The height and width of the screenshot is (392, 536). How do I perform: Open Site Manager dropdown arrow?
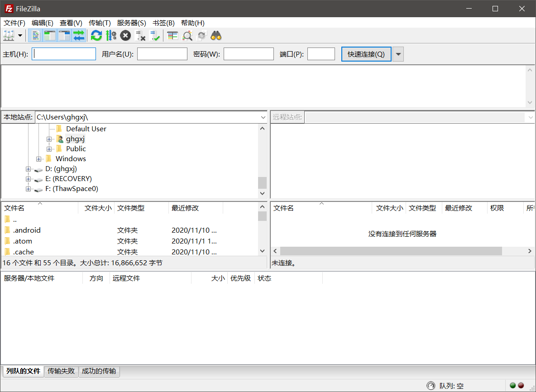point(20,36)
